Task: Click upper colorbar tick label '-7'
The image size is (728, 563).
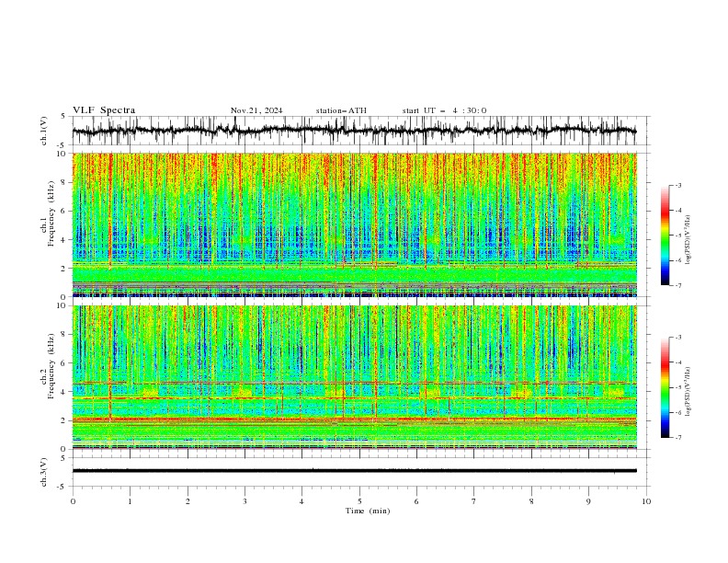Action: coord(677,285)
